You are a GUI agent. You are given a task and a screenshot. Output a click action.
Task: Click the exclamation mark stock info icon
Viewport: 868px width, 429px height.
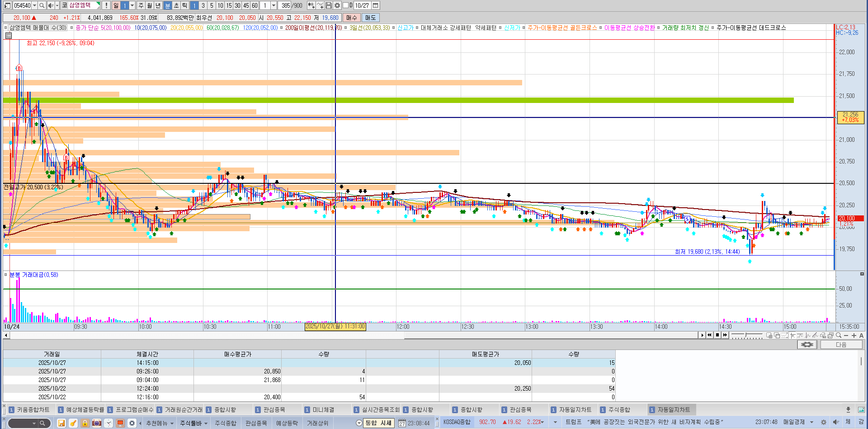[106, 5]
